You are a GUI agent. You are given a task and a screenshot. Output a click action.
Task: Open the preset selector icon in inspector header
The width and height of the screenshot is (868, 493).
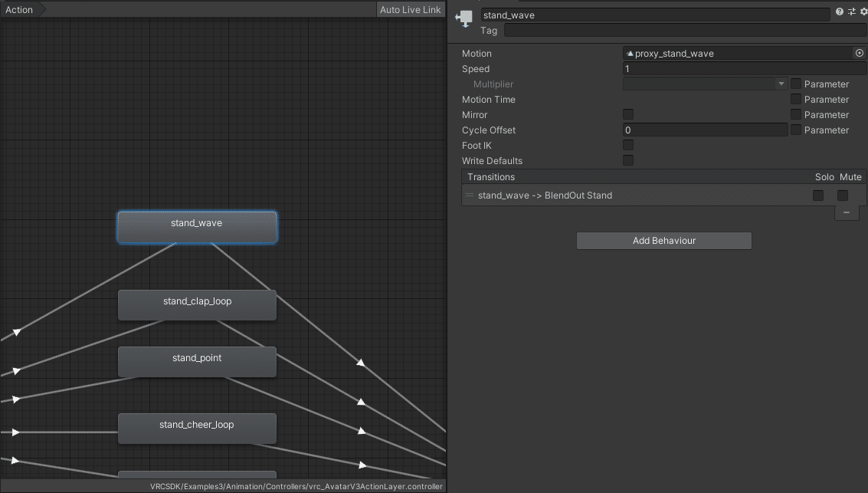pos(851,12)
